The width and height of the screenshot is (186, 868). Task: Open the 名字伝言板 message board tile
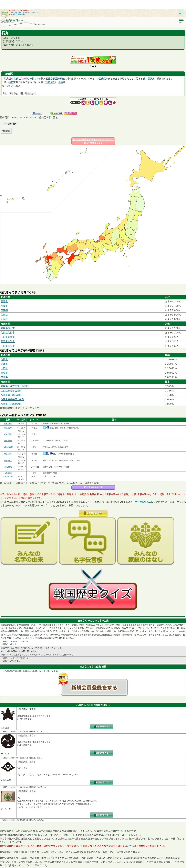pyautogui.click(x=87, y=541)
